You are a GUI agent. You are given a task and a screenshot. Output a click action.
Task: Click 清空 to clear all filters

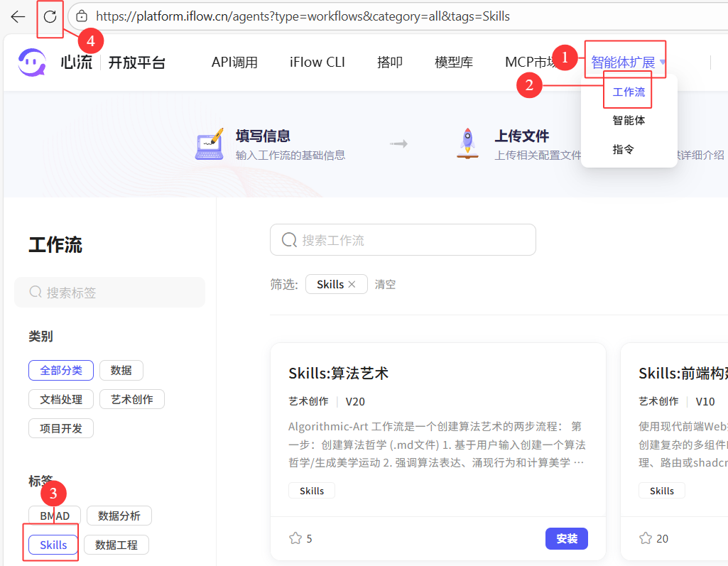point(385,284)
